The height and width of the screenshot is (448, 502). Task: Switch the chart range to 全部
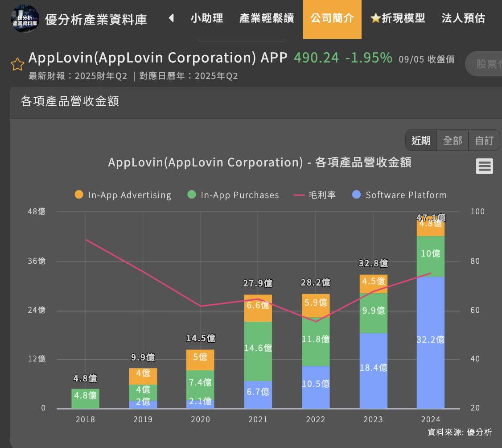pos(453,140)
